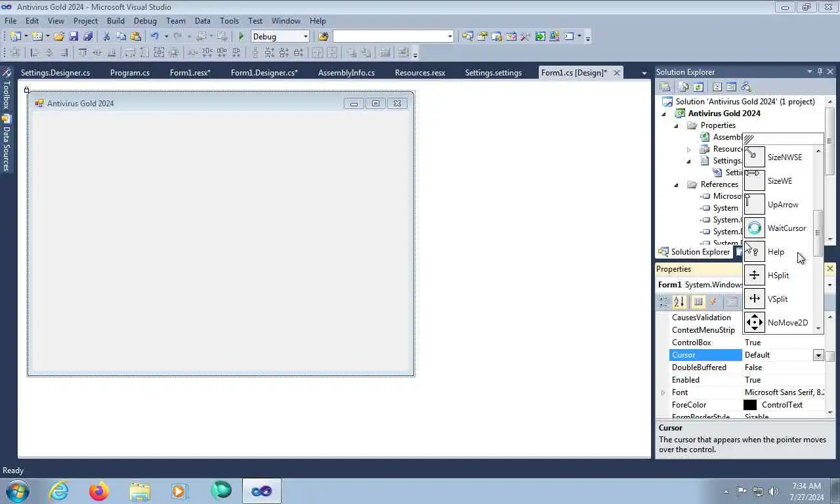Click the Find in Files icon
The image size is (840, 504).
[323, 37]
